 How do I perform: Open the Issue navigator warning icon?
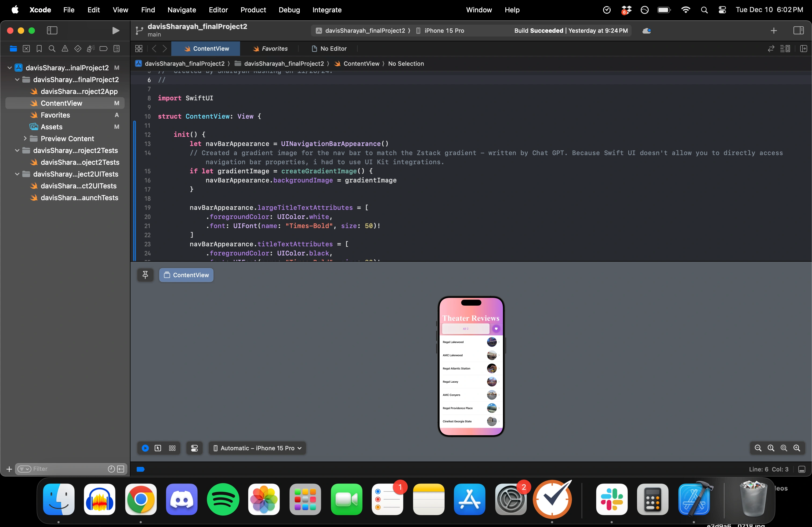click(x=65, y=49)
